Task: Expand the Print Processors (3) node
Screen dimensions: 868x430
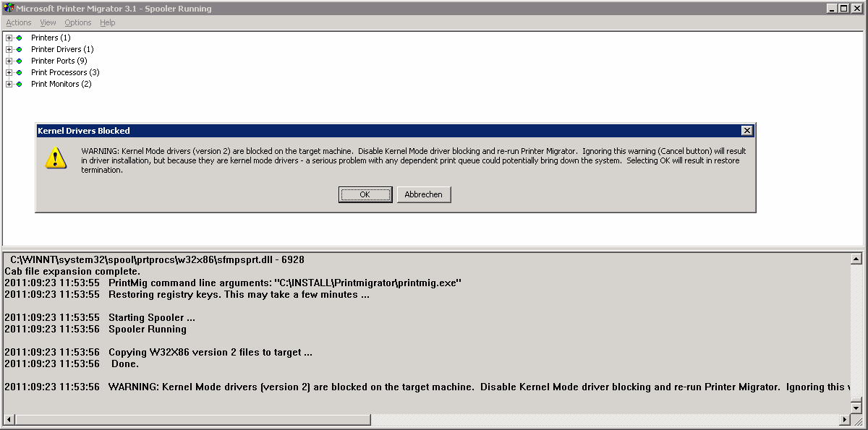Action: 9,72
